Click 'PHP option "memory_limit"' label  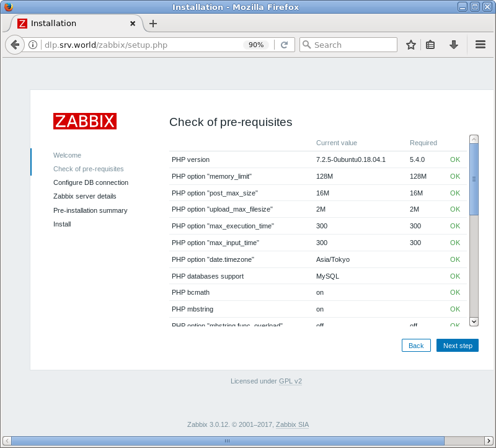click(211, 176)
